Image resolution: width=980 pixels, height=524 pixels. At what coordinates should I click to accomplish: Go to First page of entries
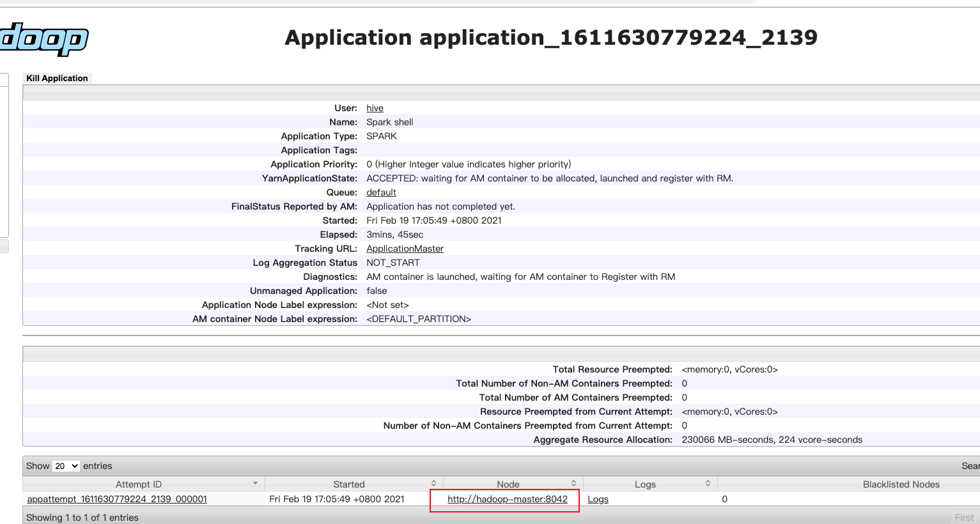coord(963,517)
